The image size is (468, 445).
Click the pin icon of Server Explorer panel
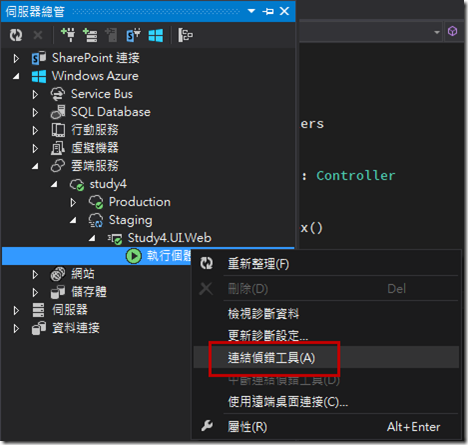[268, 11]
